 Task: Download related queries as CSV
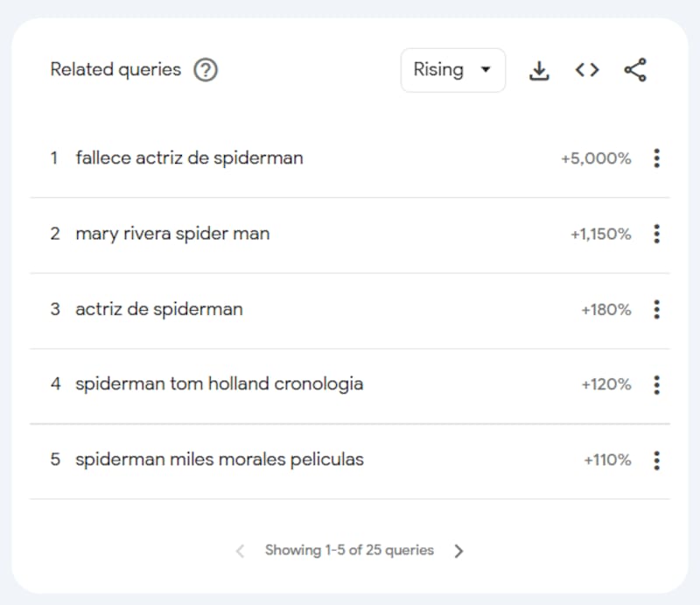coord(539,71)
